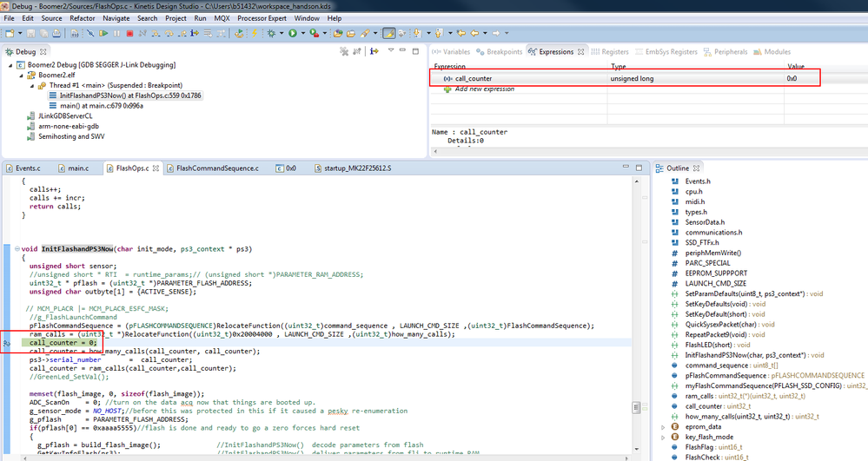
Task: Switch to the Breakpoints view tab
Action: click(500, 52)
